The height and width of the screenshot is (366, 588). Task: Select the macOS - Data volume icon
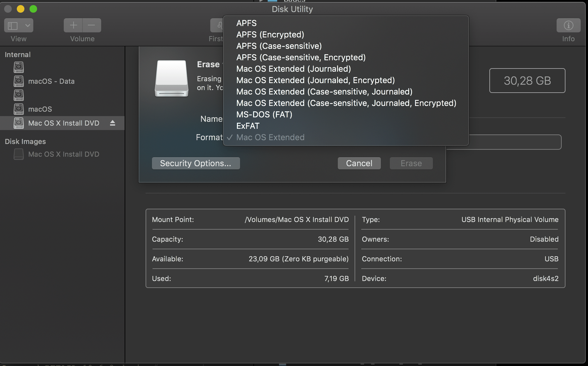pyautogui.click(x=19, y=81)
